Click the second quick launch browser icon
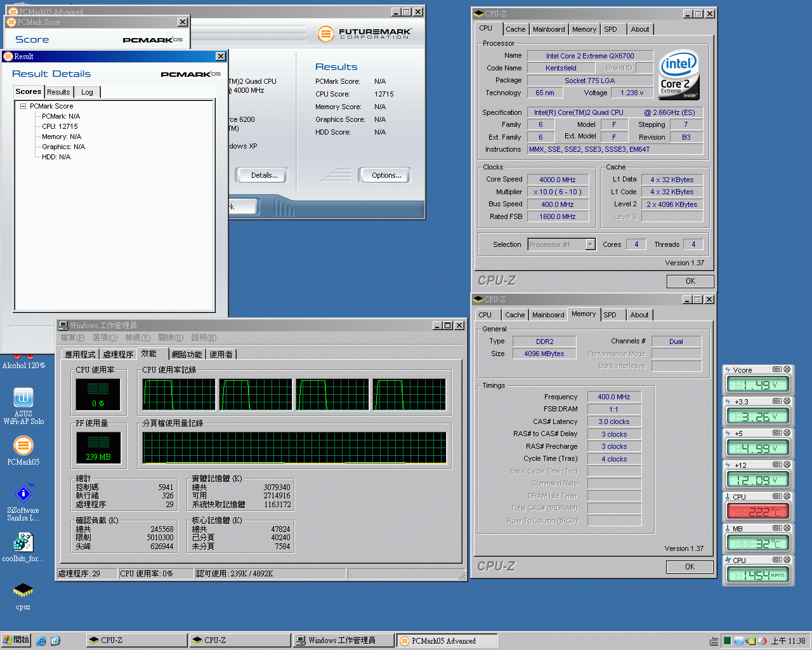This screenshot has height=650, width=812. 55,640
